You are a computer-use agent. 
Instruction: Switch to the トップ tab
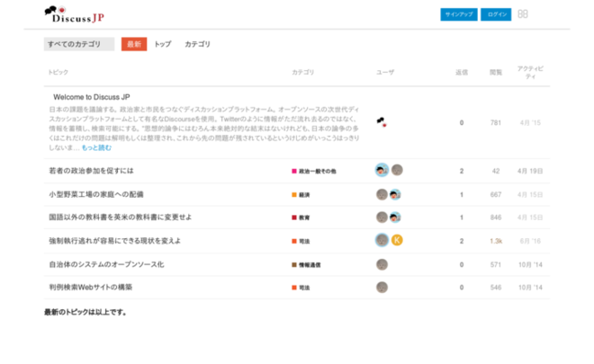coord(162,44)
